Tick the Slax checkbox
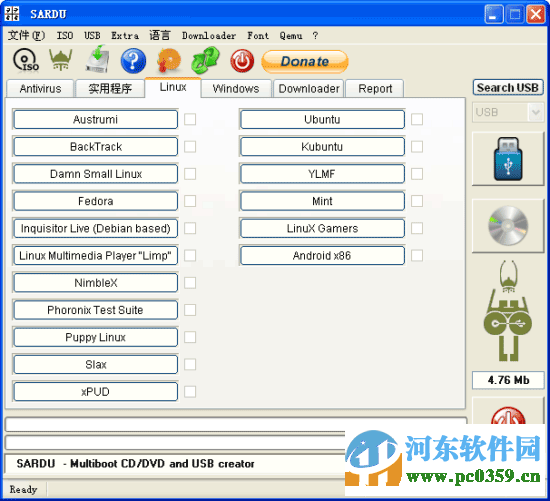 tap(190, 365)
